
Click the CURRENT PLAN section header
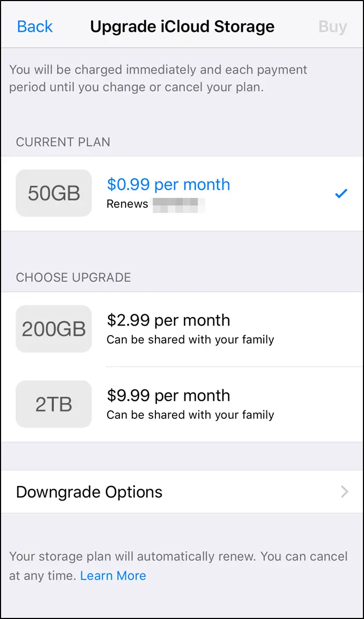[x=64, y=142]
